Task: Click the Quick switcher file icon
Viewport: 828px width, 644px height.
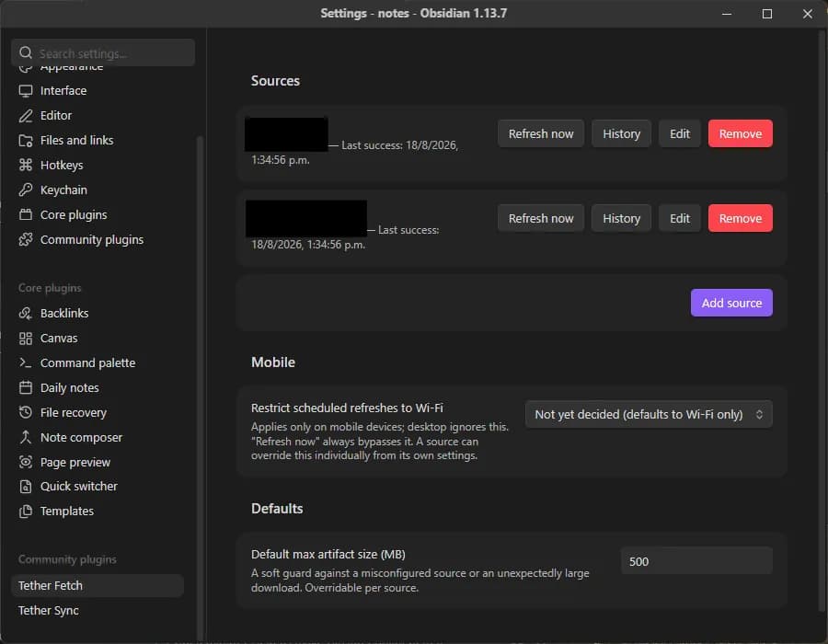Action: 26,487
